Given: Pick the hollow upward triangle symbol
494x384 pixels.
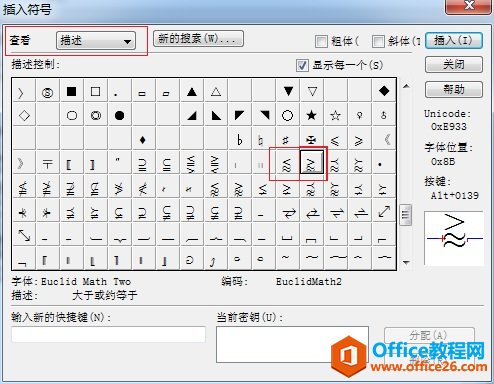Looking at the screenshot, I should tap(216, 91).
